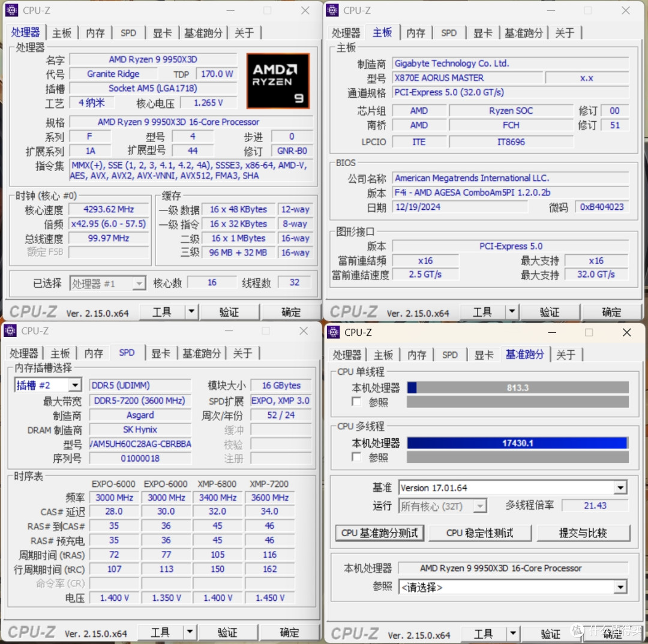Screen dimensions: 648x644
Task: Open the 基准 Version 17.01.64 dropdown
Action: pyautogui.click(x=622, y=487)
